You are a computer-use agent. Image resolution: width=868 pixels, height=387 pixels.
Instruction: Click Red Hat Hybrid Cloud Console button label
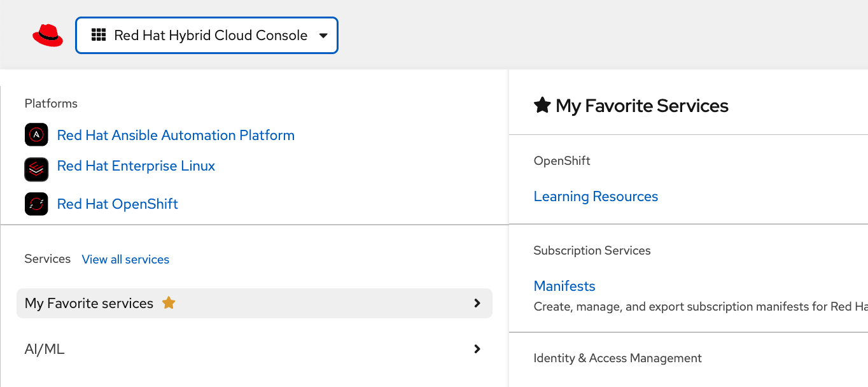point(211,36)
